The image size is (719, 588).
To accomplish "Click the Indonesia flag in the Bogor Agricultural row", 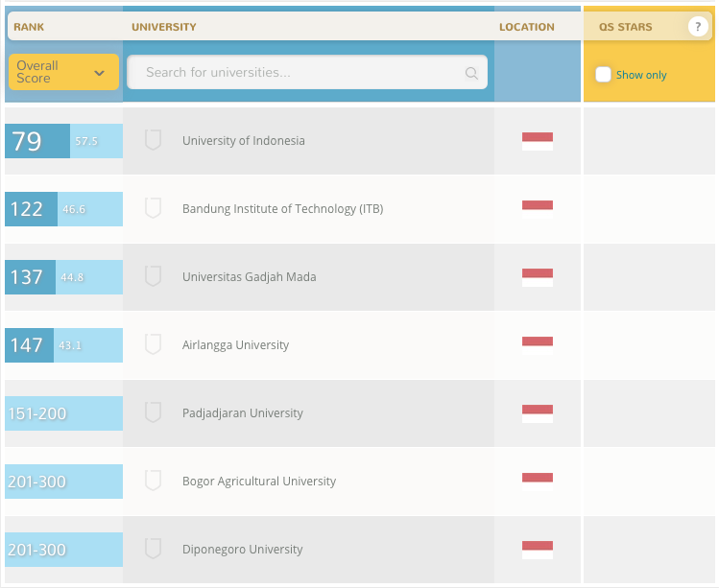I will click(538, 482).
